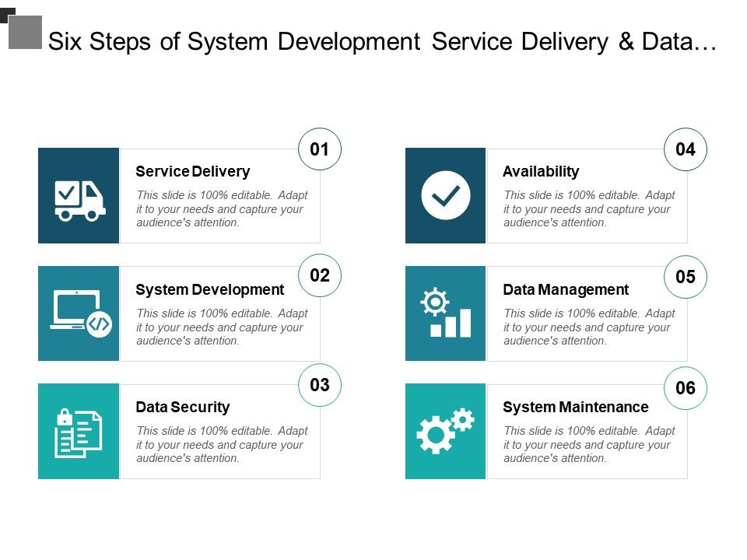Click the slide title Six Steps text
The height and width of the screenshot is (560, 747).
click(x=382, y=41)
